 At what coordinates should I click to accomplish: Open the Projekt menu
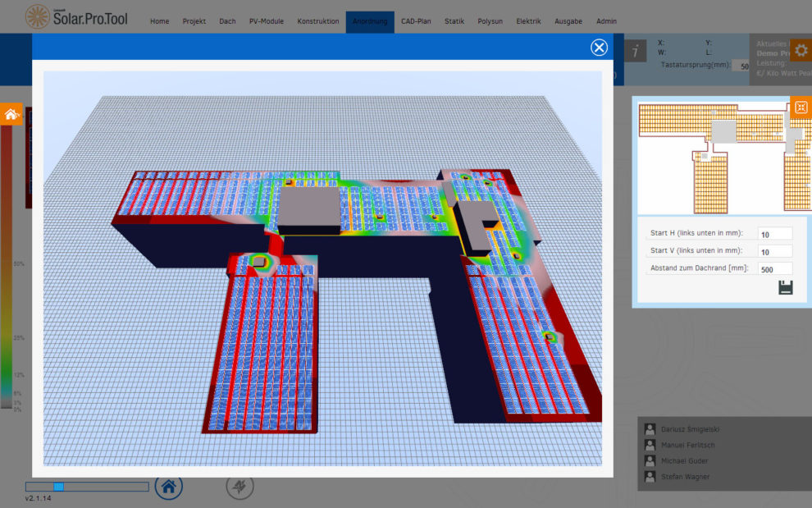click(x=194, y=21)
